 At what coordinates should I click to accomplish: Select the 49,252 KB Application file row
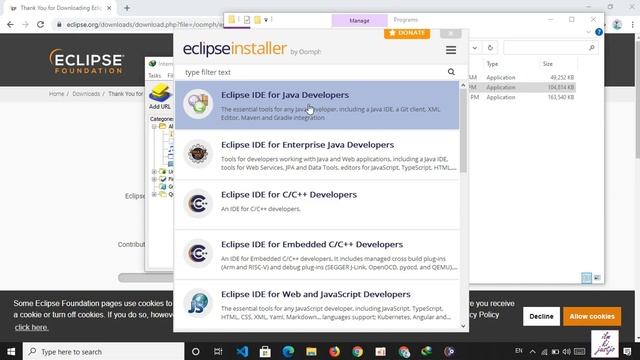coord(522,78)
